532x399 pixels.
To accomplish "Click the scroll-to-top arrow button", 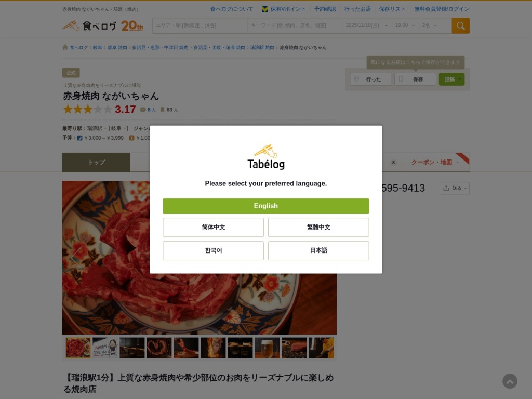I will [510, 381].
